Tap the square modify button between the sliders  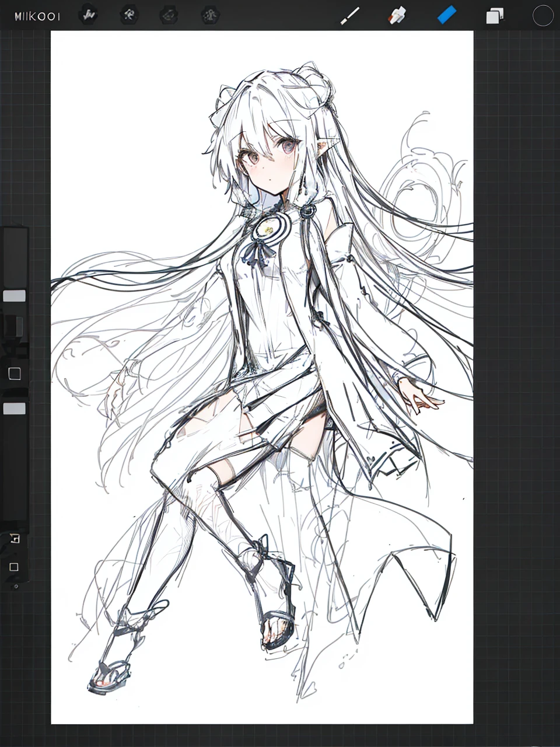click(15, 374)
